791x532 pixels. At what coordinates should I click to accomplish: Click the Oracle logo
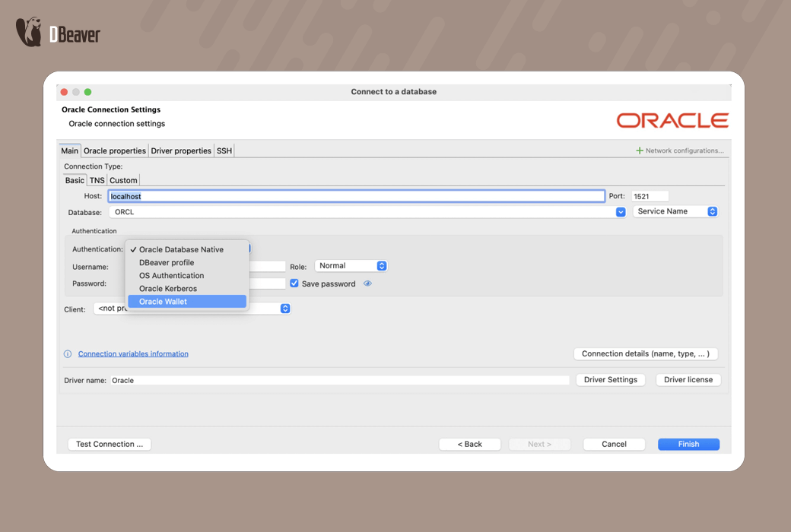tap(672, 120)
